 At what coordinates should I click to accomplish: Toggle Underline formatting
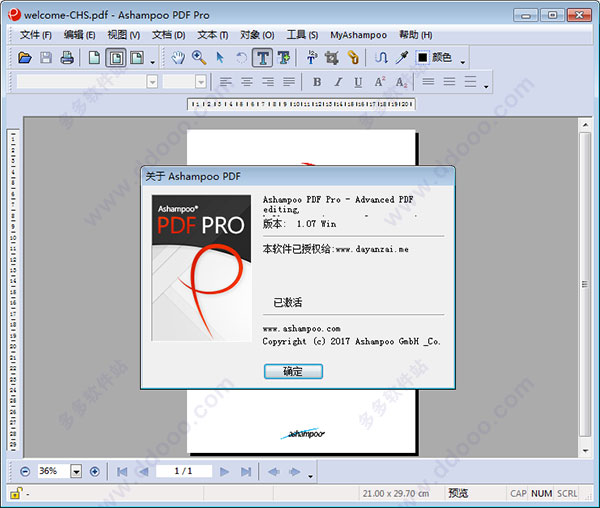click(358, 82)
